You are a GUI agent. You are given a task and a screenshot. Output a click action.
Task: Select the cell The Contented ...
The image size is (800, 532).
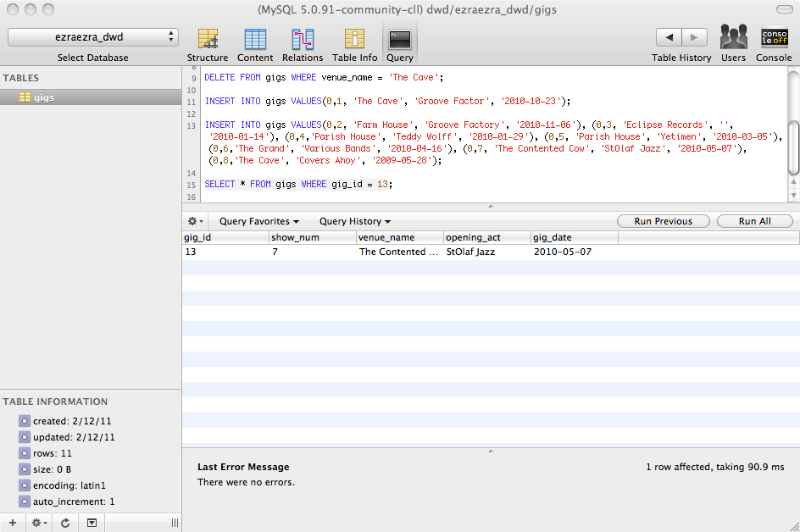click(398, 252)
